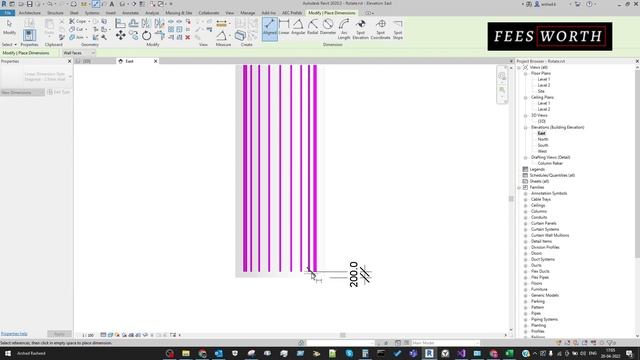Open the Collaborate ribbon tab

tap(209, 13)
